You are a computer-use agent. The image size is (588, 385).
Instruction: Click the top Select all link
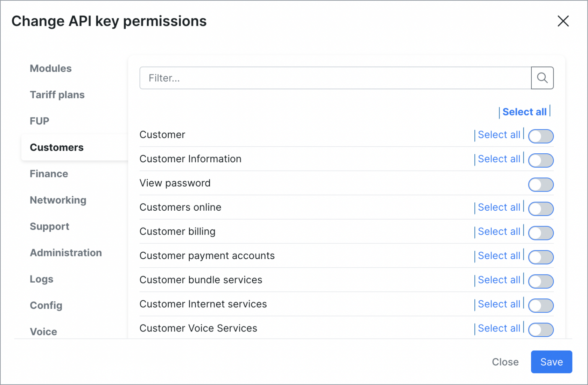524,111
